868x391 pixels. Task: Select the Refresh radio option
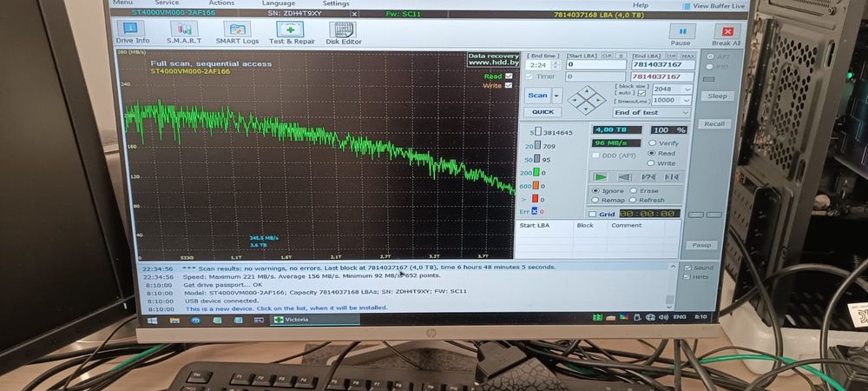click(632, 200)
